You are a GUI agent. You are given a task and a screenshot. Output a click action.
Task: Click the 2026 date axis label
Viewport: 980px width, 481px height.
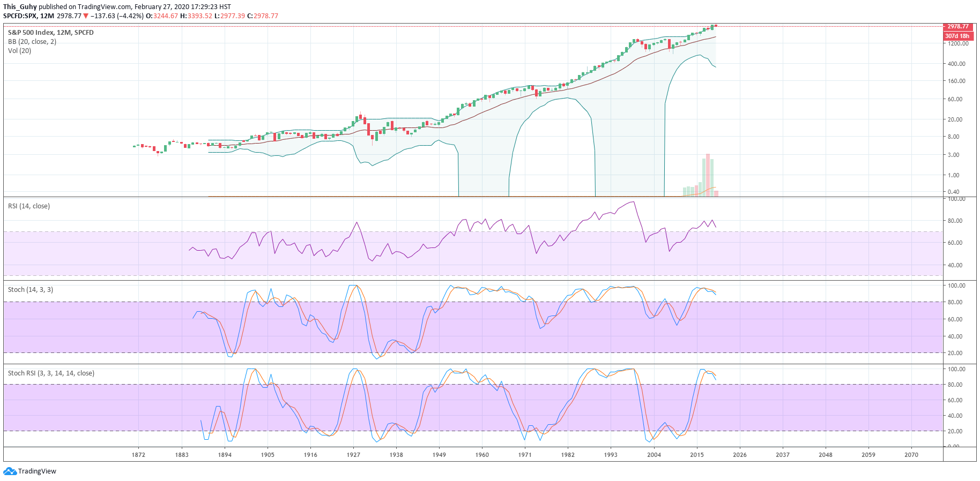740,455
